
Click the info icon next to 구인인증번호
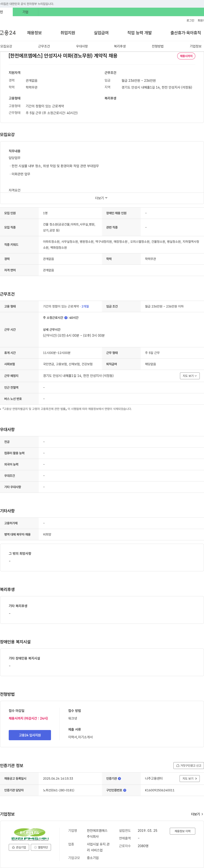pos(125,790)
